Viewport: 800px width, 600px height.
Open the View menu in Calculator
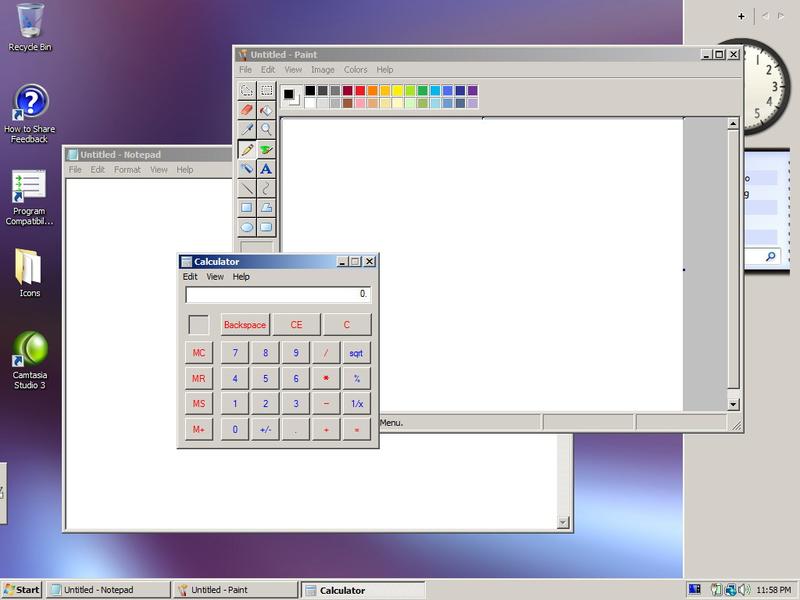point(215,277)
